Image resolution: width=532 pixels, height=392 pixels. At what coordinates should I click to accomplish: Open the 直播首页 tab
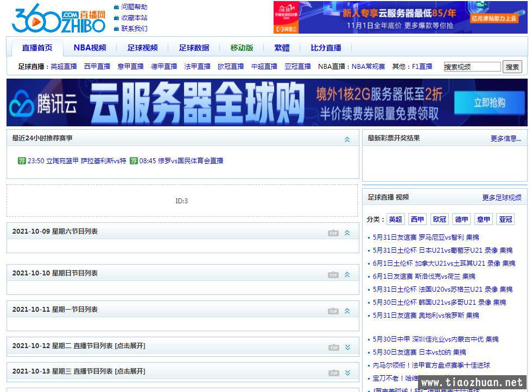click(x=37, y=48)
